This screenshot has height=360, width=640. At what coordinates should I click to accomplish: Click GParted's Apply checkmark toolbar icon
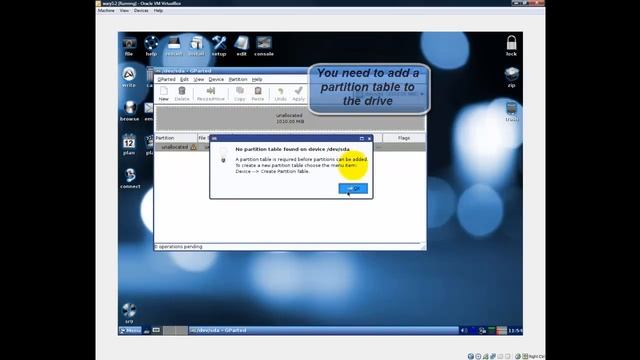pyautogui.click(x=298, y=93)
